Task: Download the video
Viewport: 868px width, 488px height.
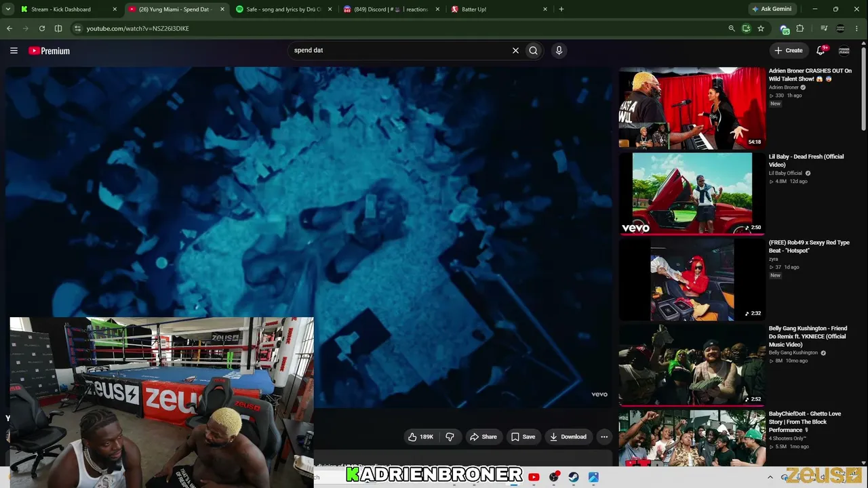Action: point(568,437)
